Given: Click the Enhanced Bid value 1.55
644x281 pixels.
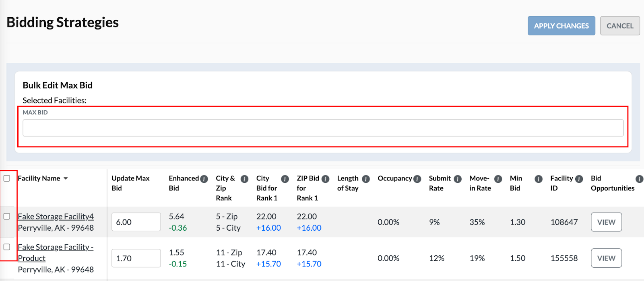Looking at the screenshot, I should tap(176, 252).
